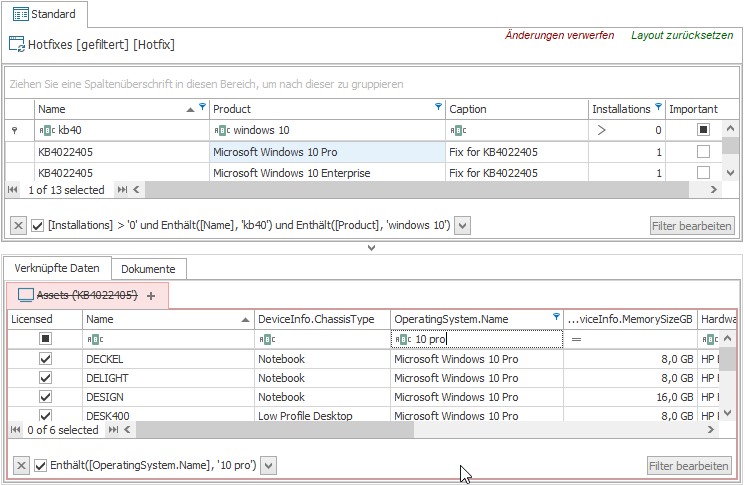Click the Hotfixes horizontal scrollbar thumb
Image resolution: width=745 pixels, height=485 pixels.
[x=417, y=190]
